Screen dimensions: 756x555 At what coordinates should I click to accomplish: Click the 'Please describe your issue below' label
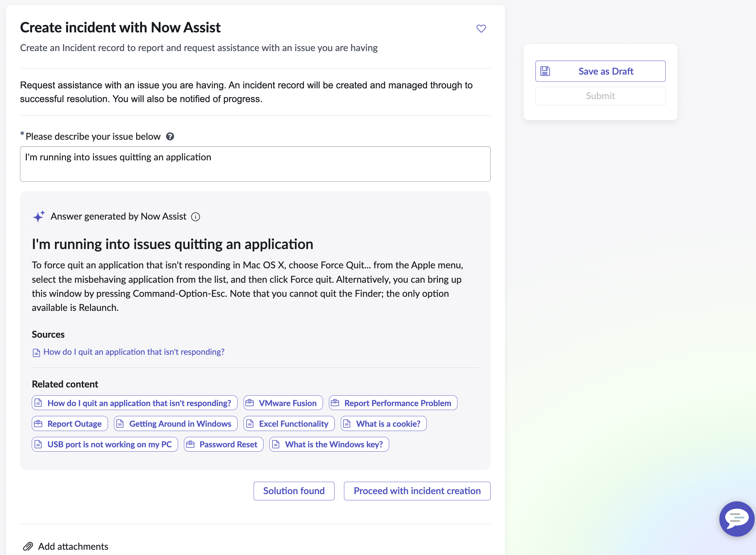click(x=93, y=136)
